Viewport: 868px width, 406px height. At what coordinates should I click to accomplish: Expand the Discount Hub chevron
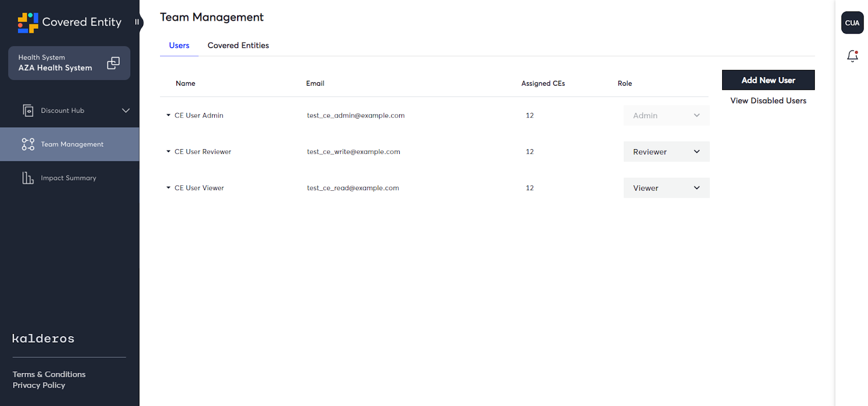click(126, 111)
